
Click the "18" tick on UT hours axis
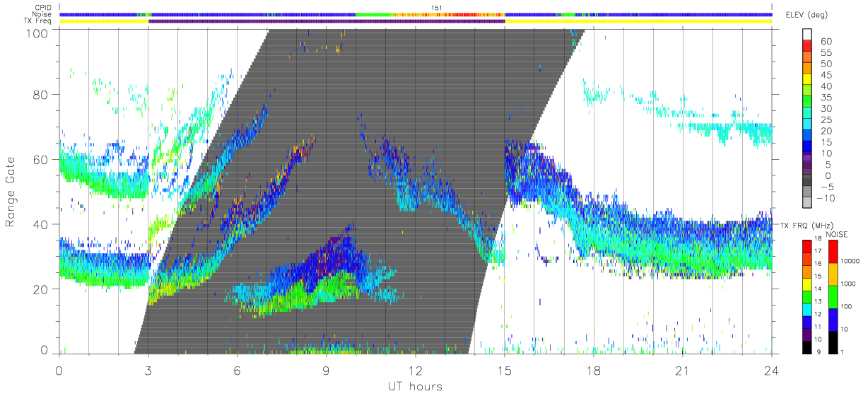593,370
